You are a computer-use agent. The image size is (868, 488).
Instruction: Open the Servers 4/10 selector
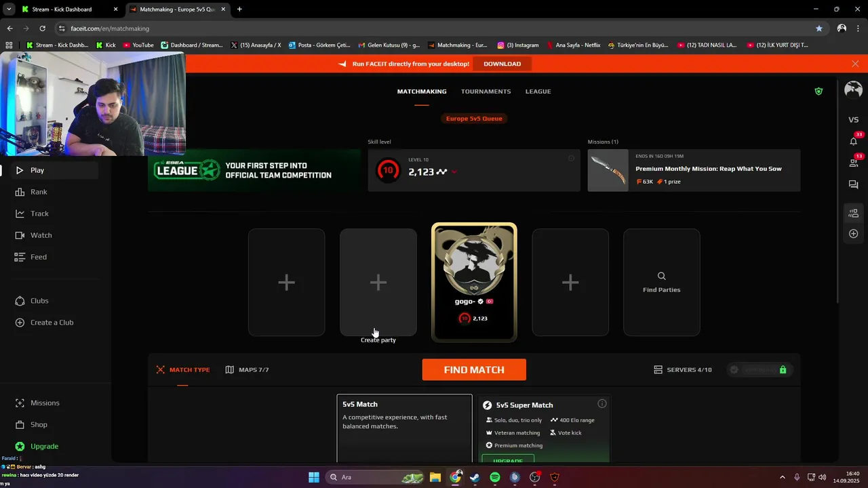(683, 370)
